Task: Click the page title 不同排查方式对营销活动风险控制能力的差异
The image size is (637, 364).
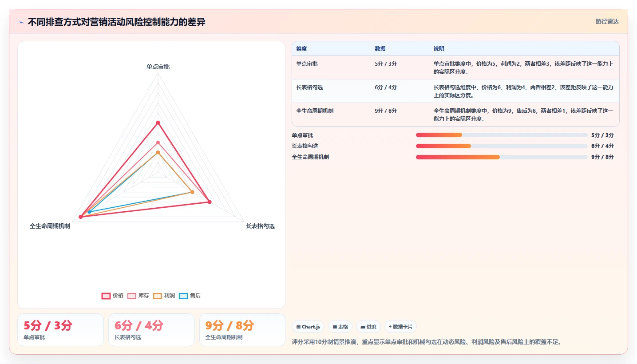Action: pyautogui.click(x=117, y=22)
